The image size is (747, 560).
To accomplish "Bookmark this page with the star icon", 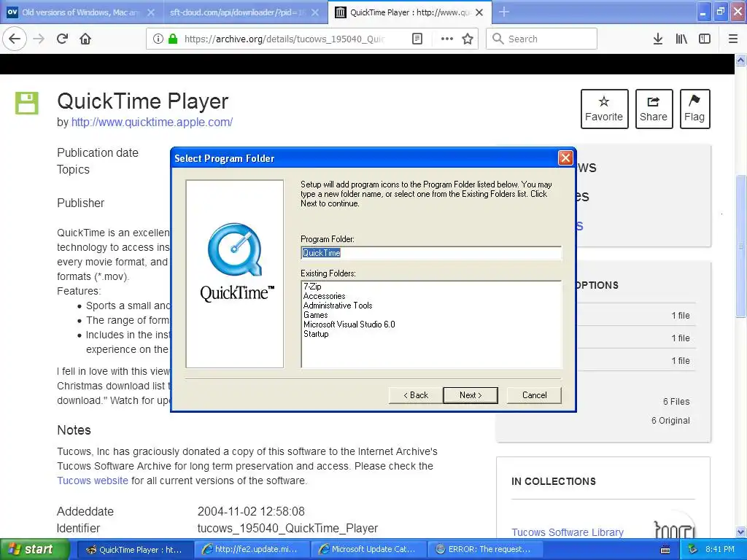I will pos(468,39).
